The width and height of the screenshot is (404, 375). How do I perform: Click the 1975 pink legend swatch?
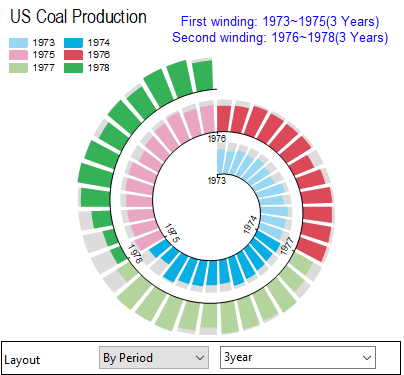point(18,55)
